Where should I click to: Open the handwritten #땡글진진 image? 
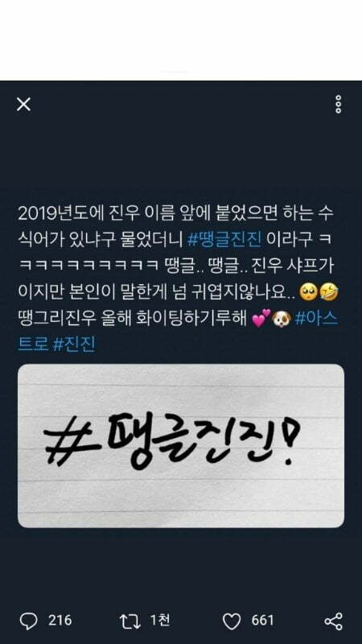181,446
